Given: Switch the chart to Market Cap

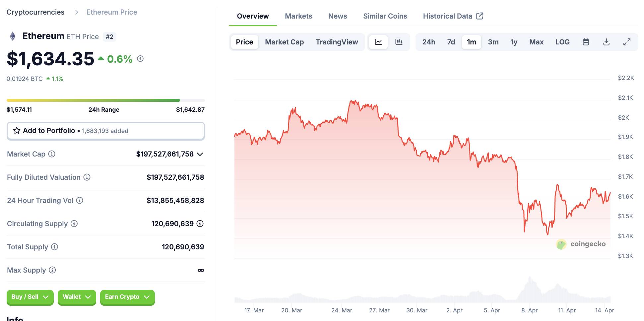Looking at the screenshot, I should coord(284,42).
